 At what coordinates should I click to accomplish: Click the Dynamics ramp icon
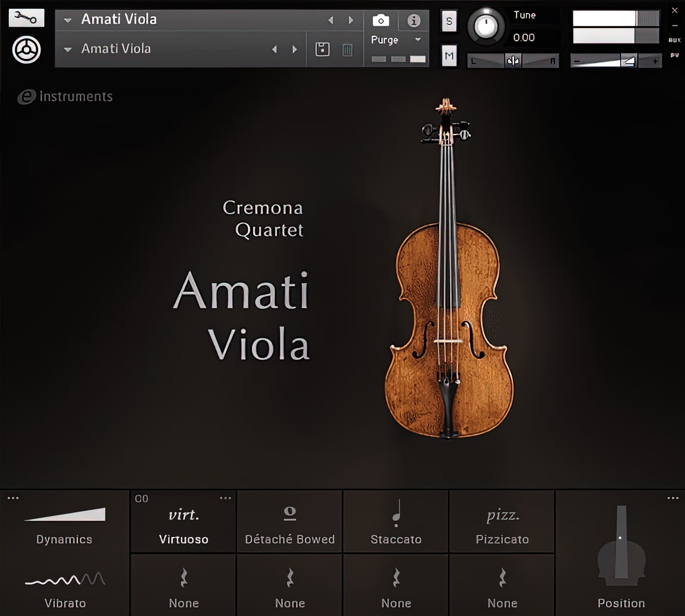pyautogui.click(x=65, y=514)
